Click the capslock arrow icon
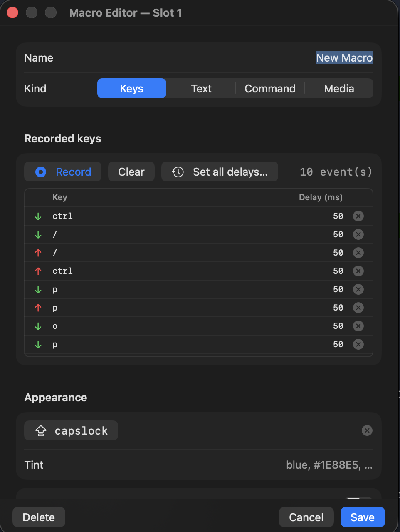Image resolution: width=400 pixels, height=532 pixels. [41, 430]
